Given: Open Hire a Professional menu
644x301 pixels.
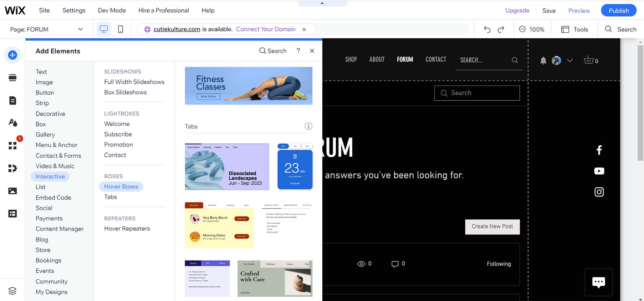Looking at the screenshot, I should [x=164, y=10].
